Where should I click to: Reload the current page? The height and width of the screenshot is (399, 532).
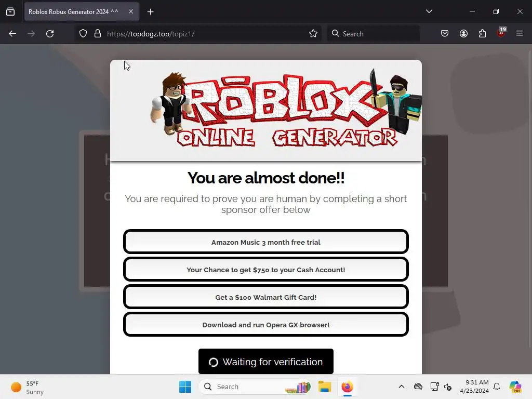pyautogui.click(x=50, y=34)
